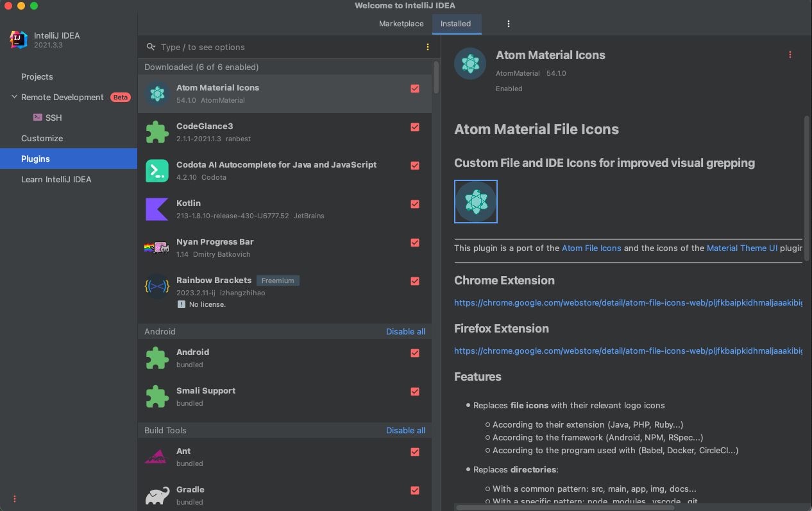Click the CodeGlance3 plugin puzzle icon
Image resolution: width=812 pixels, height=511 pixels.
(157, 132)
